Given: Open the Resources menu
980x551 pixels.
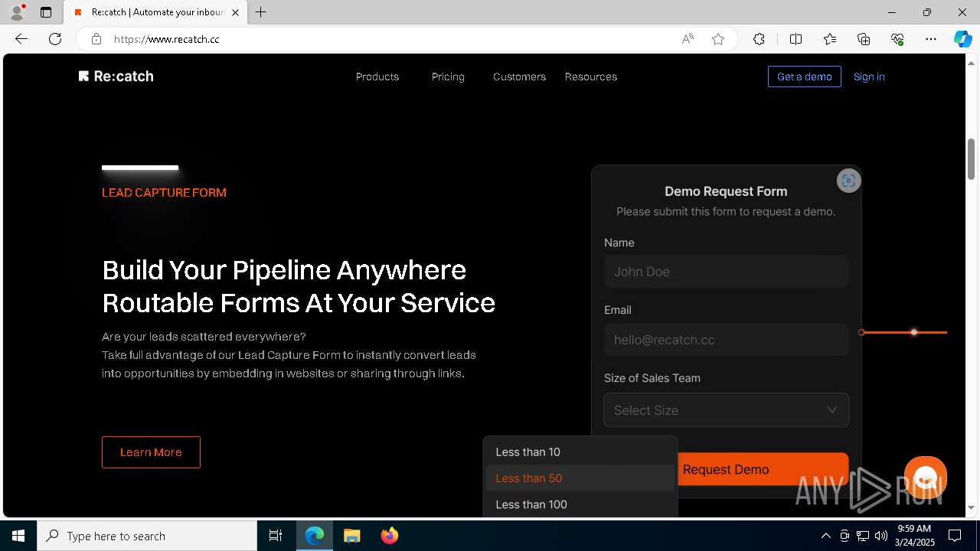Looking at the screenshot, I should (x=591, y=77).
